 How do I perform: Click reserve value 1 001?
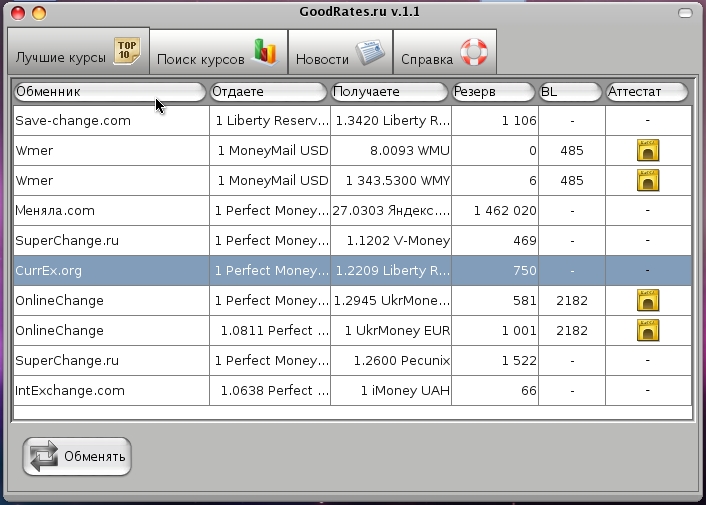pos(519,330)
